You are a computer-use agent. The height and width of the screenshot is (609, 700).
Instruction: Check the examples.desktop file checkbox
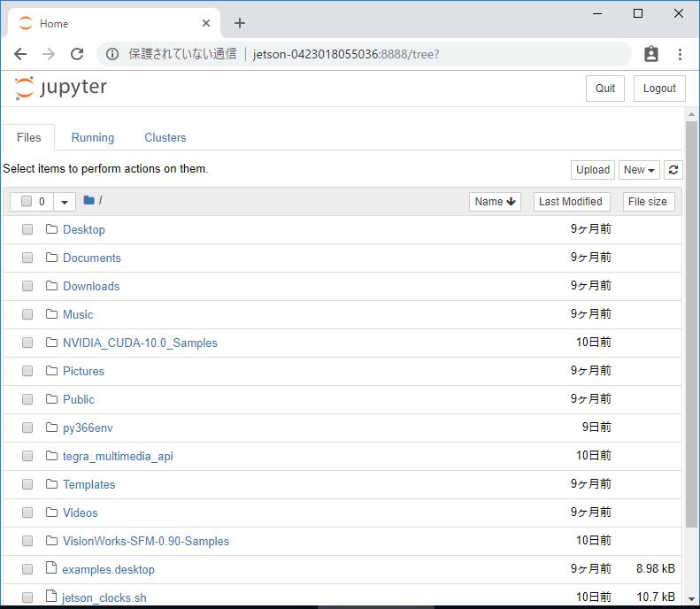coord(27,570)
